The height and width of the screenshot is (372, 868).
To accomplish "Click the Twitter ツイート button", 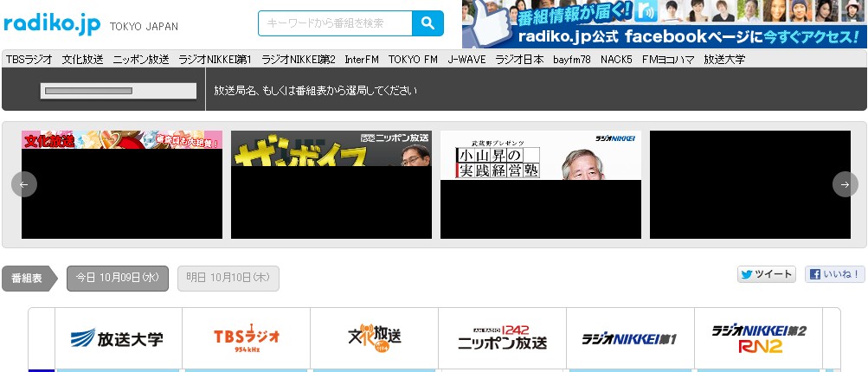I will (x=767, y=274).
